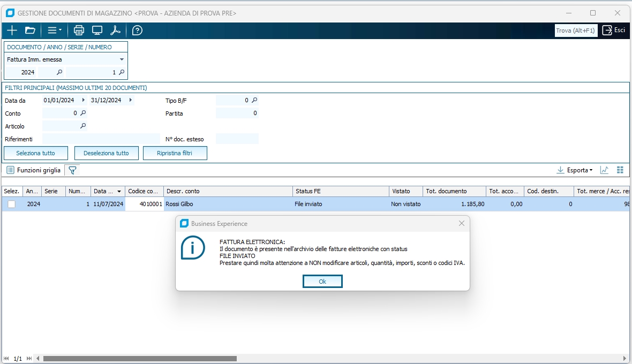
Task: Click the Conto lookup magnifier icon
Action: tap(83, 113)
